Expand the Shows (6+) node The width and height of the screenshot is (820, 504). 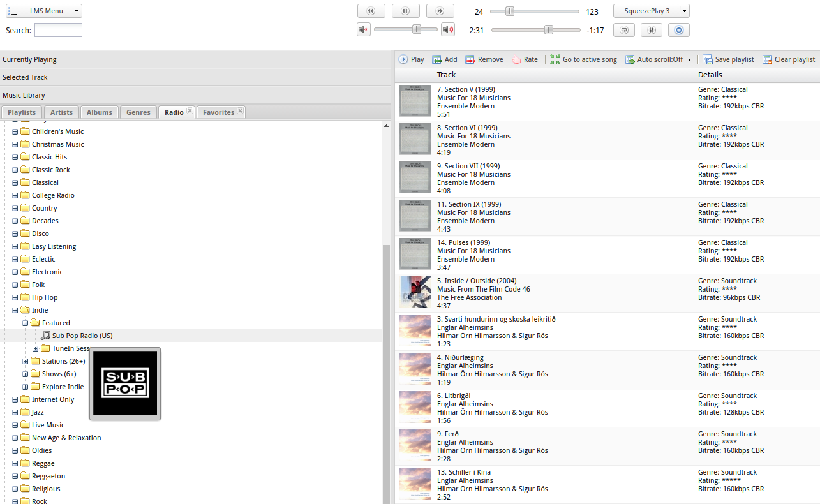(25, 374)
